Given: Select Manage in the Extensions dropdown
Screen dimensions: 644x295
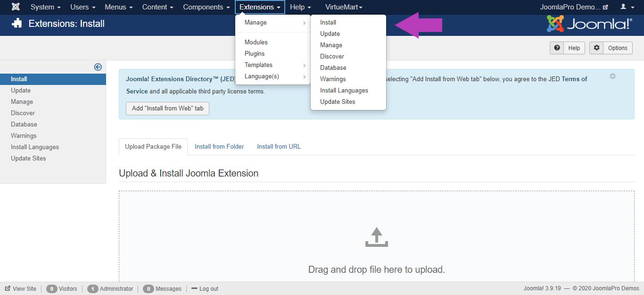Looking at the screenshot, I should point(272,23).
